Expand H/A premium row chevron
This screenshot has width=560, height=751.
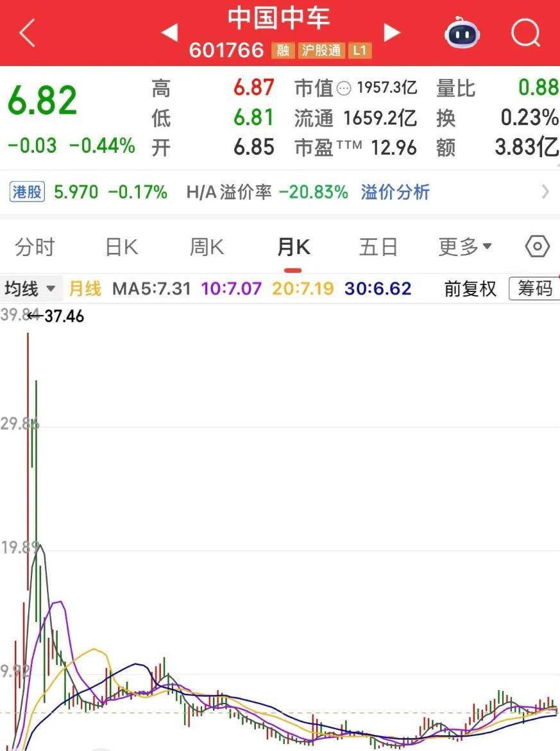point(545,191)
